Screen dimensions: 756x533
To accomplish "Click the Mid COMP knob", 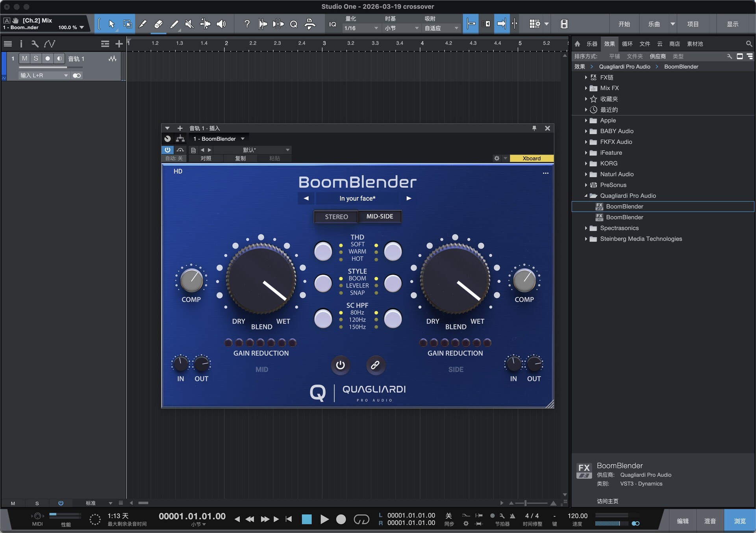I will 191,280.
